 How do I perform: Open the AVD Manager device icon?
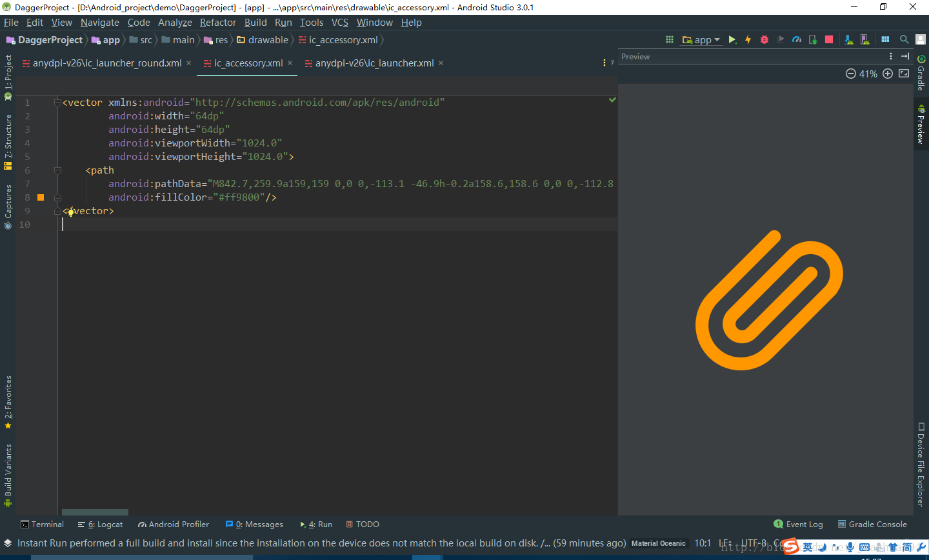point(865,39)
